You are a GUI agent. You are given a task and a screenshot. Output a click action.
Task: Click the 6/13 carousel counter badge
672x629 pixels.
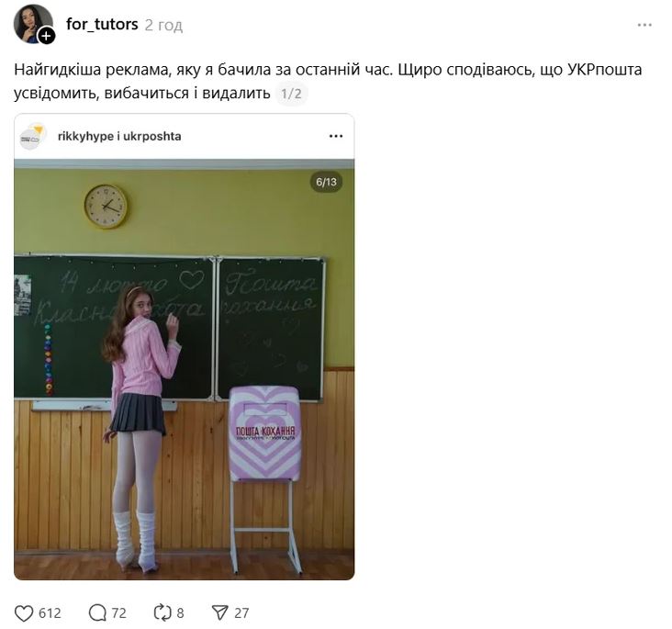tap(326, 182)
